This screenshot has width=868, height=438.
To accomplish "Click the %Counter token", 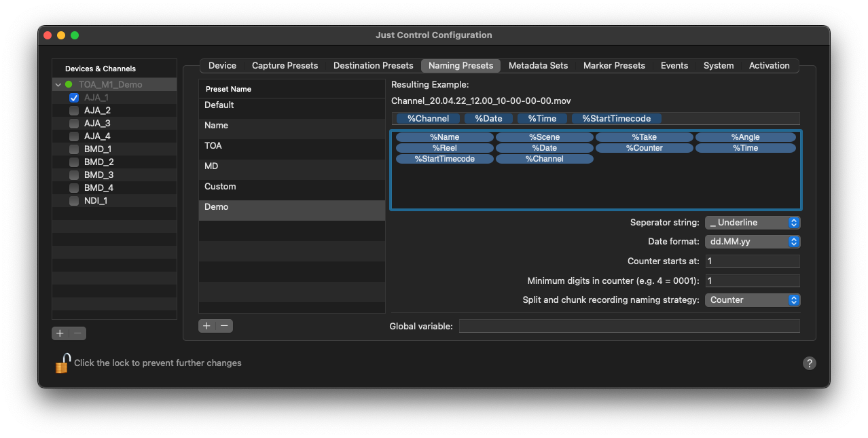I will (645, 148).
